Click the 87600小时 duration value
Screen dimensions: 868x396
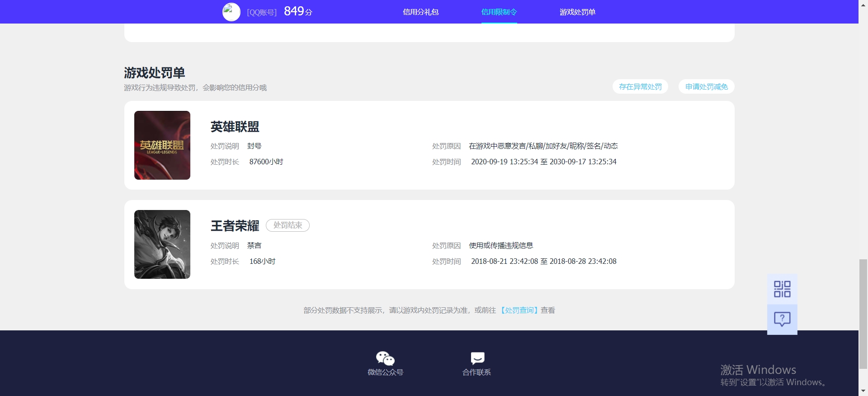(266, 162)
